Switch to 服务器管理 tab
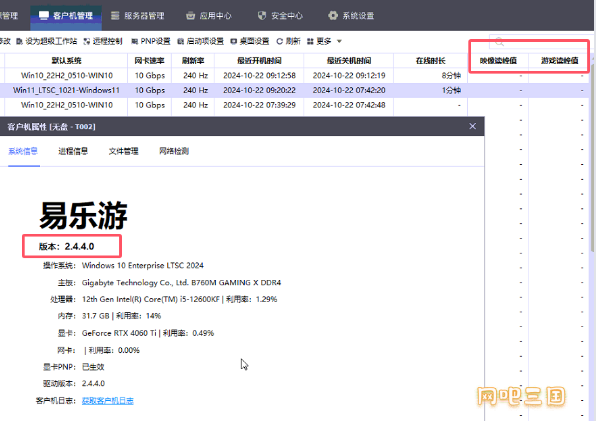The height and width of the screenshot is (421, 596). coord(138,16)
